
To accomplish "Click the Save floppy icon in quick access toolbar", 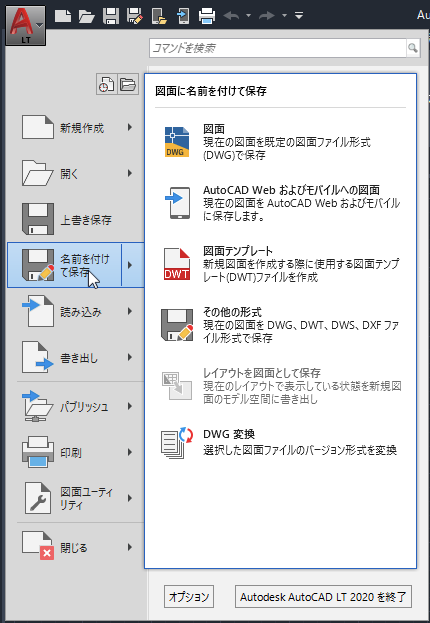I will (110, 16).
